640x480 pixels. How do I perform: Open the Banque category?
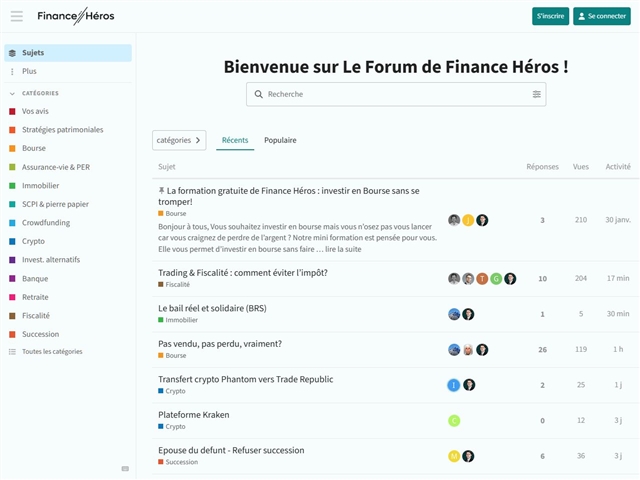pos(35,278)
